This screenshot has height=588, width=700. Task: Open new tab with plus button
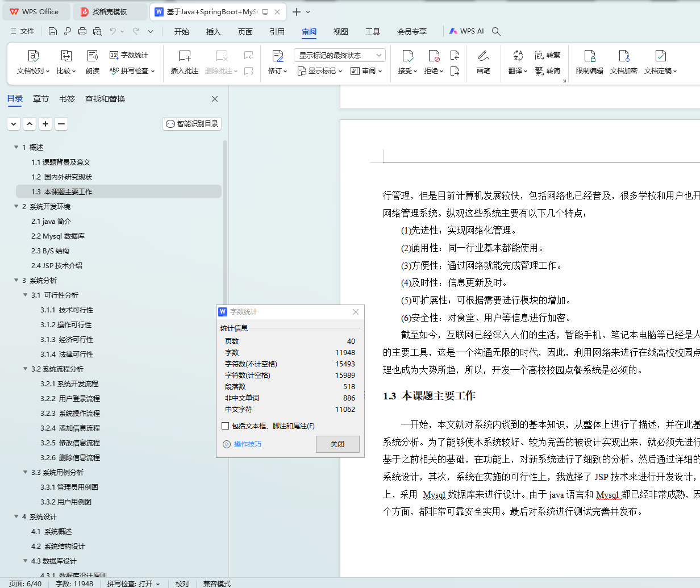click(297, 11)
